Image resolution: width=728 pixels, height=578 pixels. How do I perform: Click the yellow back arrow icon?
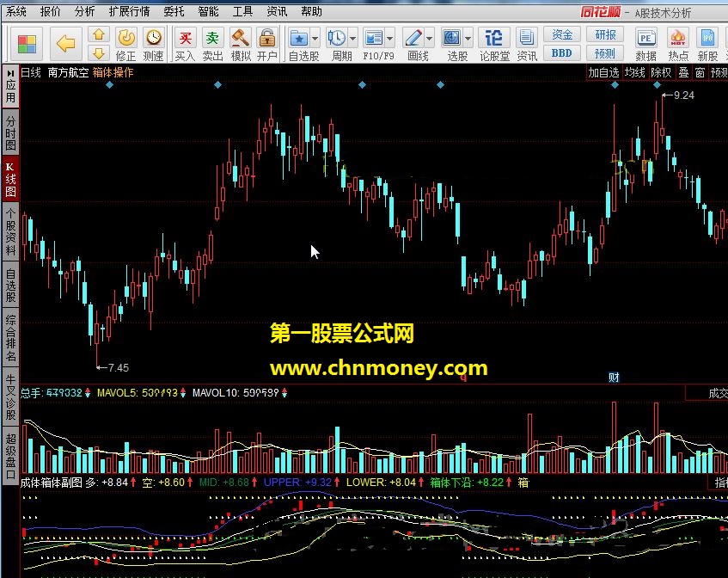65,44
